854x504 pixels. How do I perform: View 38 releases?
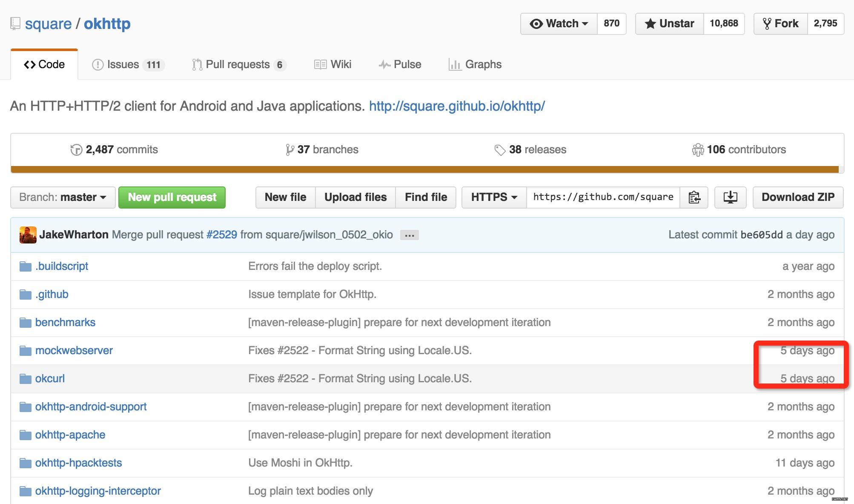click(530, 150)
